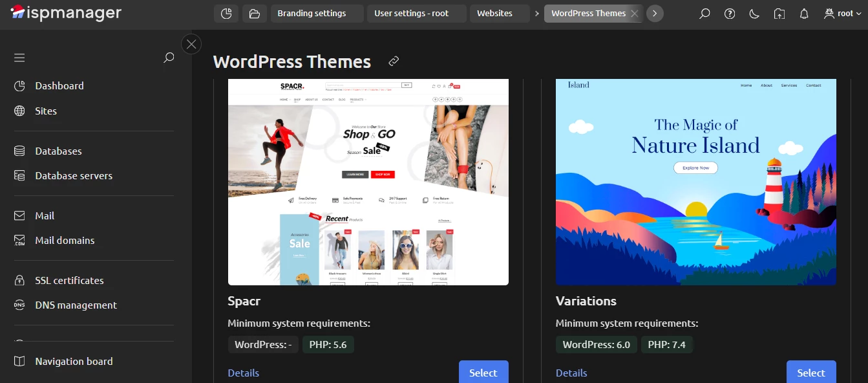
Task: Select Databases in the sidebar menu
Action: [58, 151]
